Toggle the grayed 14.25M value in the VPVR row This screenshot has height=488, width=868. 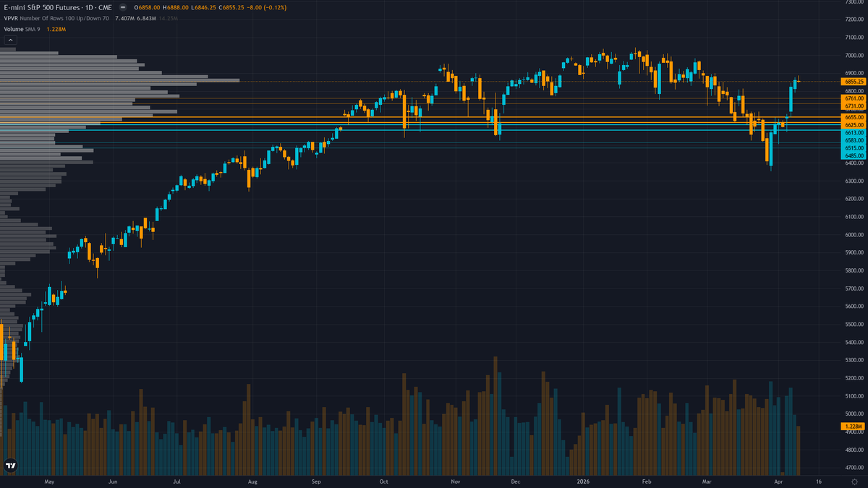pyautogui.click(x=167, y=17)
